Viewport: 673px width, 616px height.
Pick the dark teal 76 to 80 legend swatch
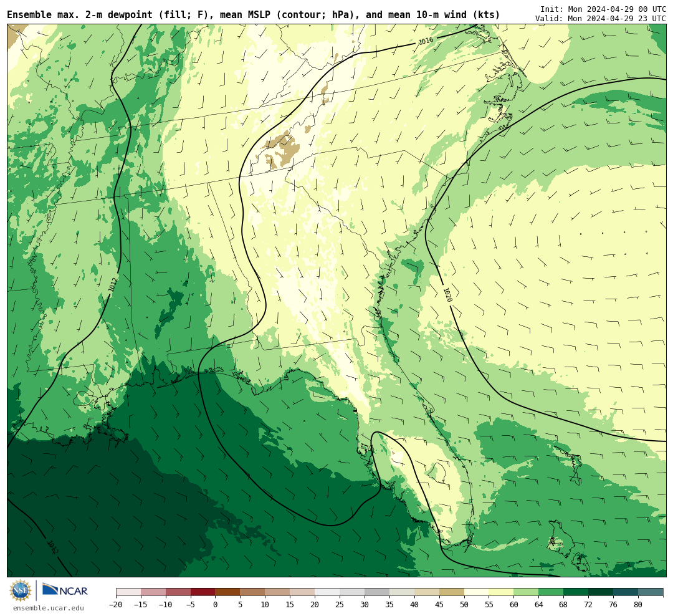tap(626, 592)
